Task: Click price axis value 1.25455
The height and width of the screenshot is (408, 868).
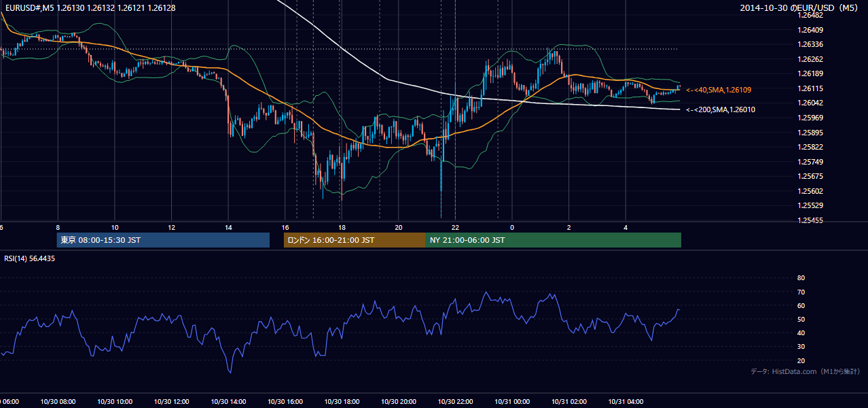Action: click(810, 220)
